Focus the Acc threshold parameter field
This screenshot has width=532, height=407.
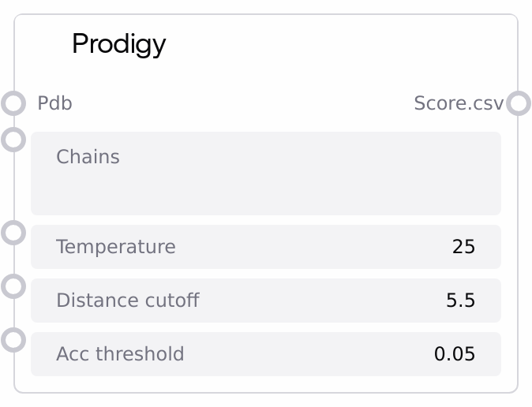pyautogui.click(x=265, y=354)
